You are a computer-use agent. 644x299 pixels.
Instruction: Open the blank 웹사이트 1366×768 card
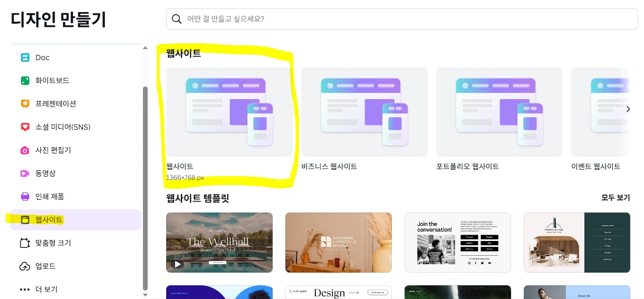pos(229,112)
